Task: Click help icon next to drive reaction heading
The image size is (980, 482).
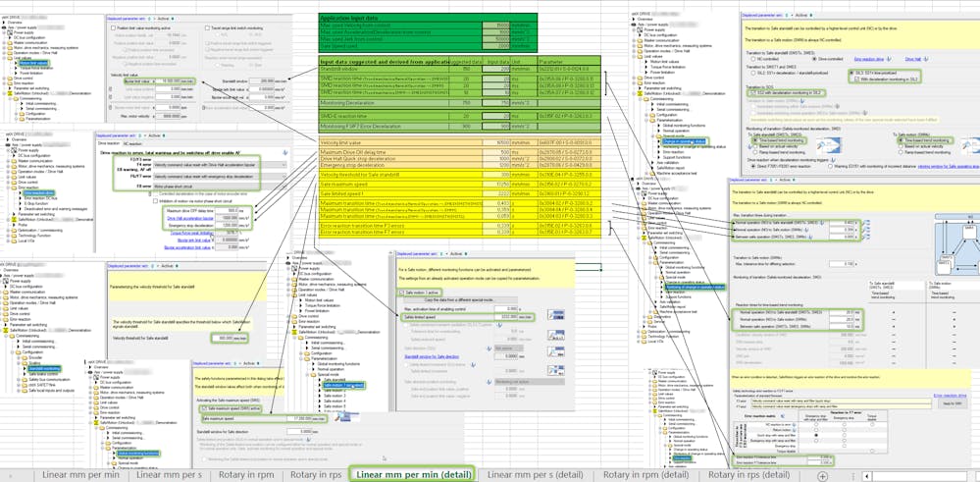Action: (x=285, y=151)
